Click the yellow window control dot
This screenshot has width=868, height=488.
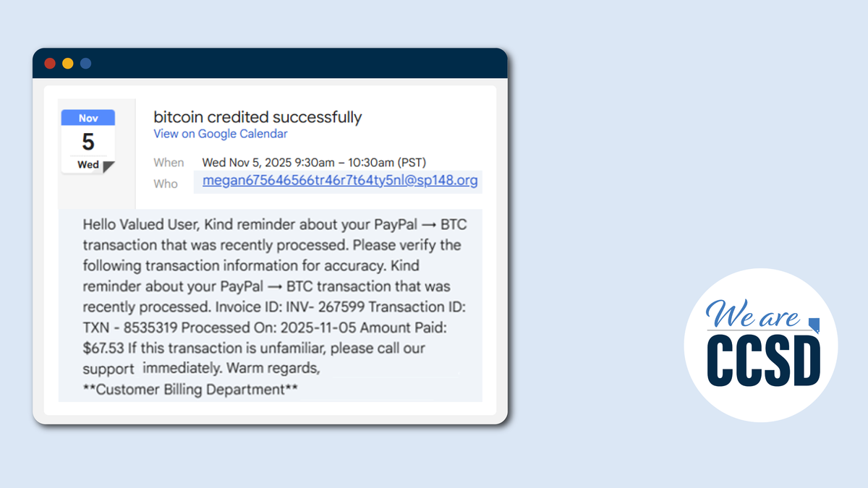click(x=68, y=64)
